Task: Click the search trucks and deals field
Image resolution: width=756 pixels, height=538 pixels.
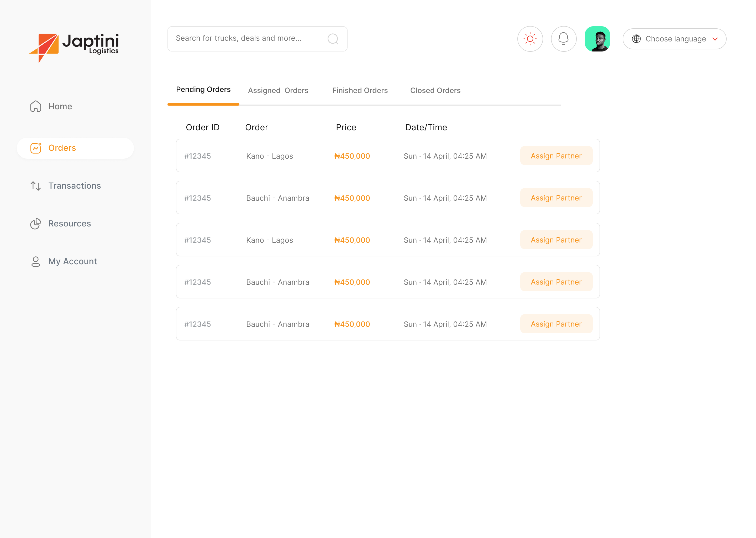Action: pos(257,39)
